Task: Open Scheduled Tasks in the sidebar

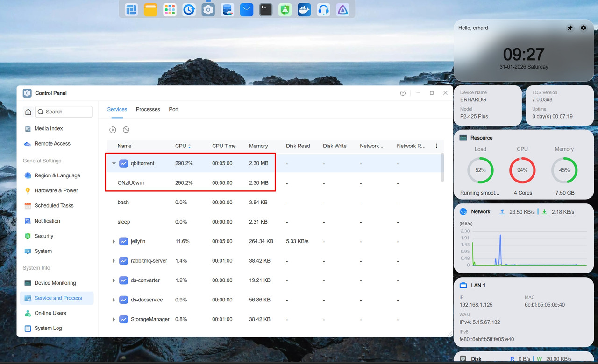Action: pos(57,205)
